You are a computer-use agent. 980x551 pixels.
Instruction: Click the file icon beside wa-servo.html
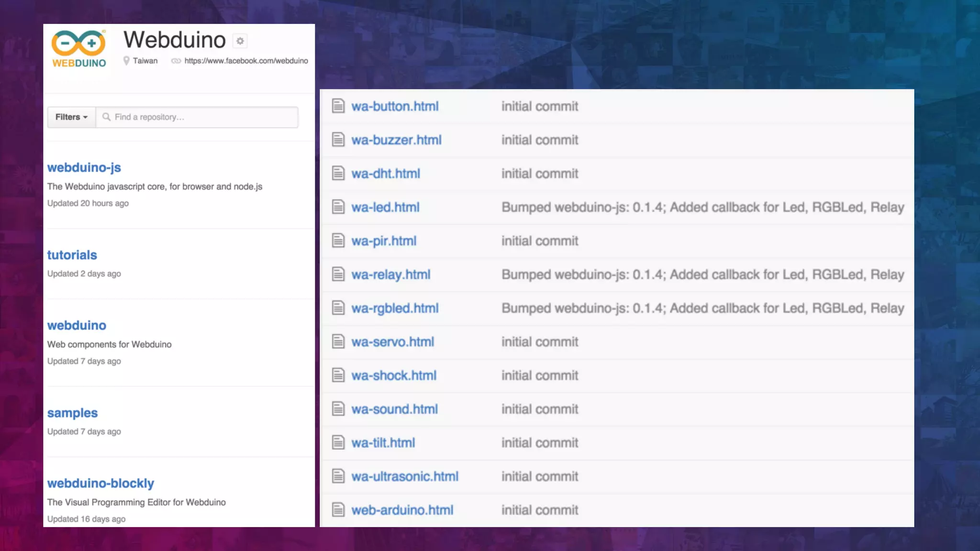click(338, 342)
